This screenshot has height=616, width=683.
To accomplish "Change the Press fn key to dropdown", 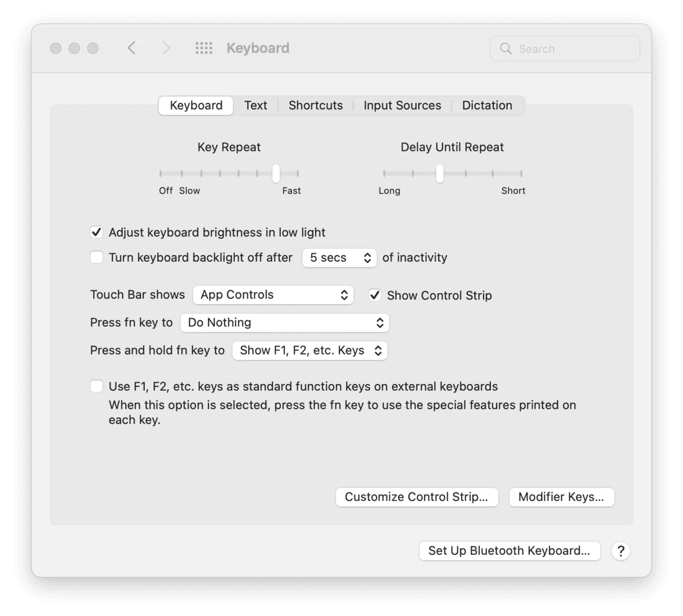I will coord(285,322).
